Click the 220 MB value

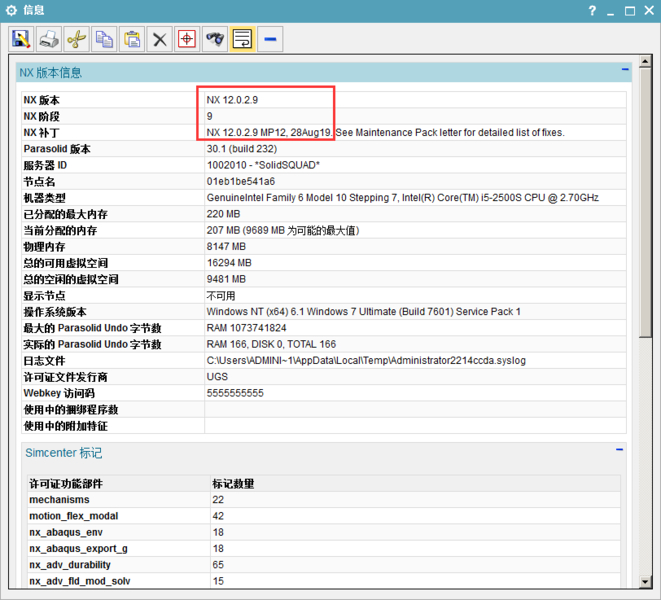tap(223, 214)
